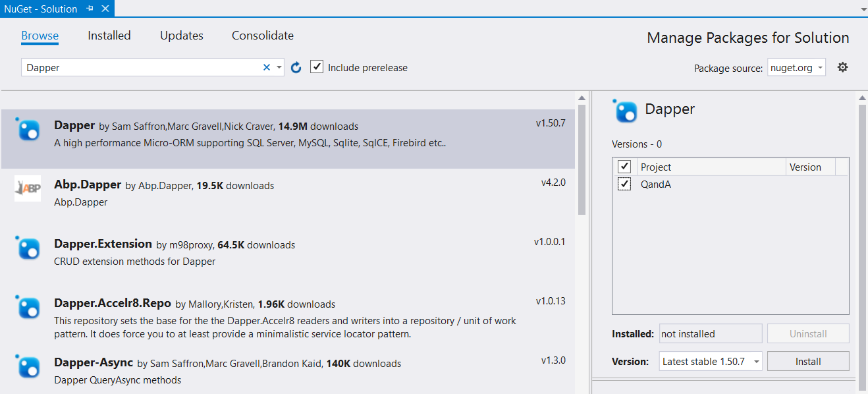The image size is (868, 394).
Task: Click the Abp.Dapper package logo
Action: coord(28,188)
